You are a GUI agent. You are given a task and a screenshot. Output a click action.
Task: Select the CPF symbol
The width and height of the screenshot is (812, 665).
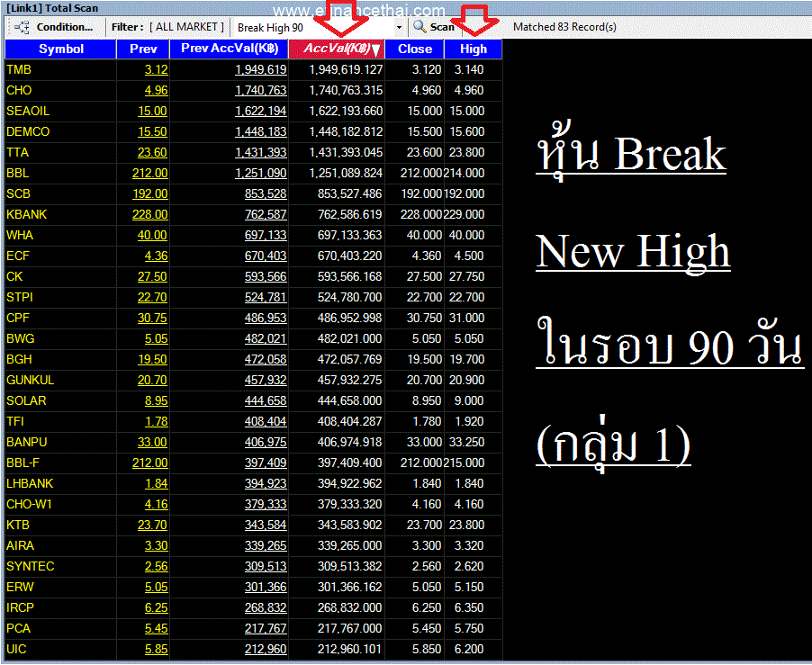click(x=18, y=318)
